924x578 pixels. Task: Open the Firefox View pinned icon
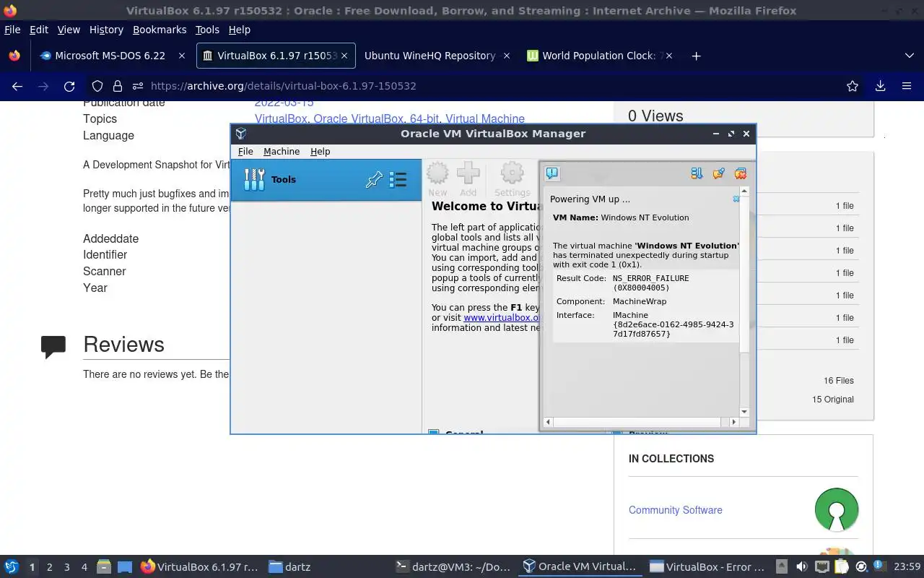click(14, 56)
